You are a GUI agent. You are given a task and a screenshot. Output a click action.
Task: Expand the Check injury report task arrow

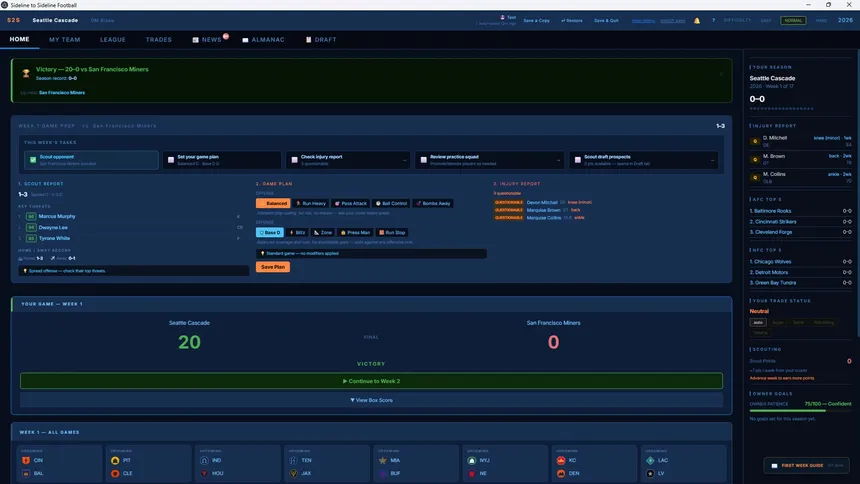[405, 160]
